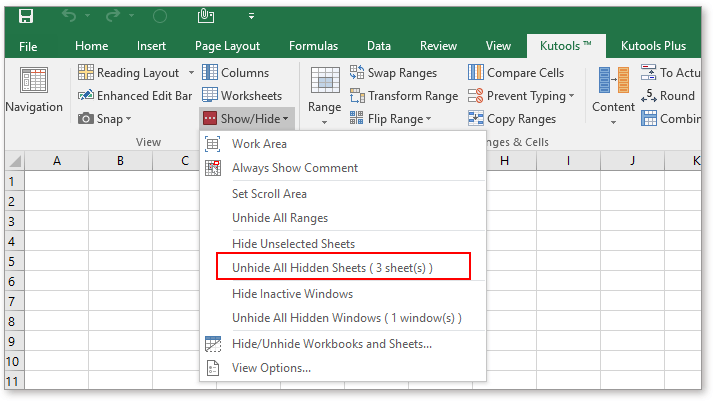Screen dimensions: 718x404
Task: Select column A header
Action: [x=56, y=161]
